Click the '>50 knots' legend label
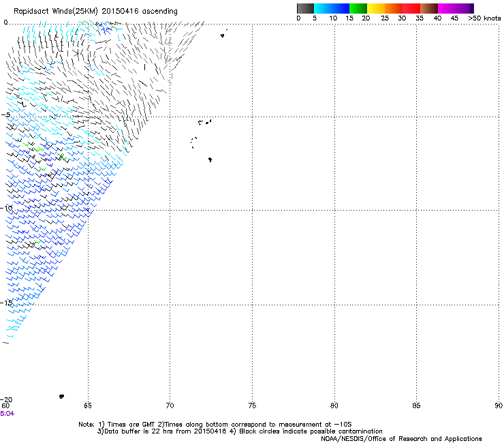The image size is (504, 443). [484, 18]
